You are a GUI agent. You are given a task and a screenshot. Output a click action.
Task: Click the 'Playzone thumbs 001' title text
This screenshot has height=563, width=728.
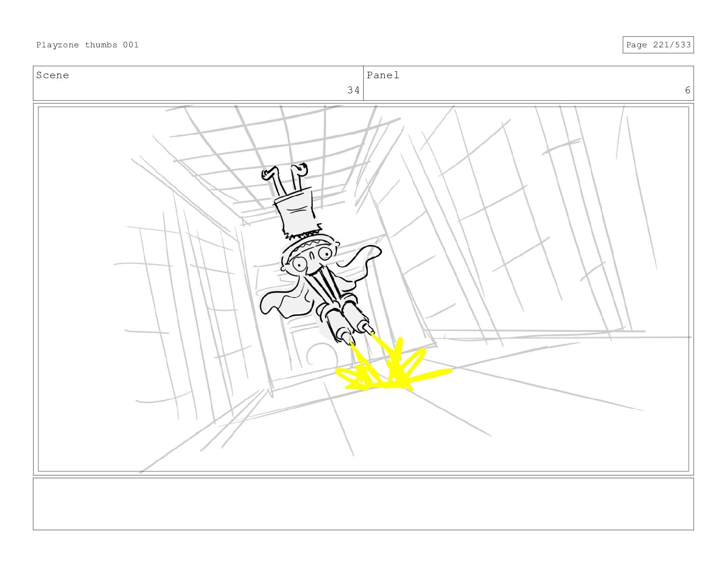(x=87, y=45)
